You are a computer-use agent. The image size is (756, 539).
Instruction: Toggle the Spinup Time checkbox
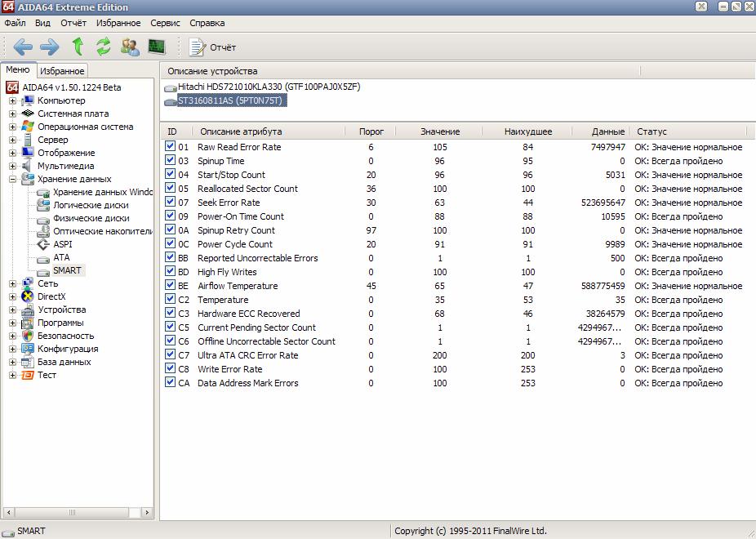click(170, 160)
